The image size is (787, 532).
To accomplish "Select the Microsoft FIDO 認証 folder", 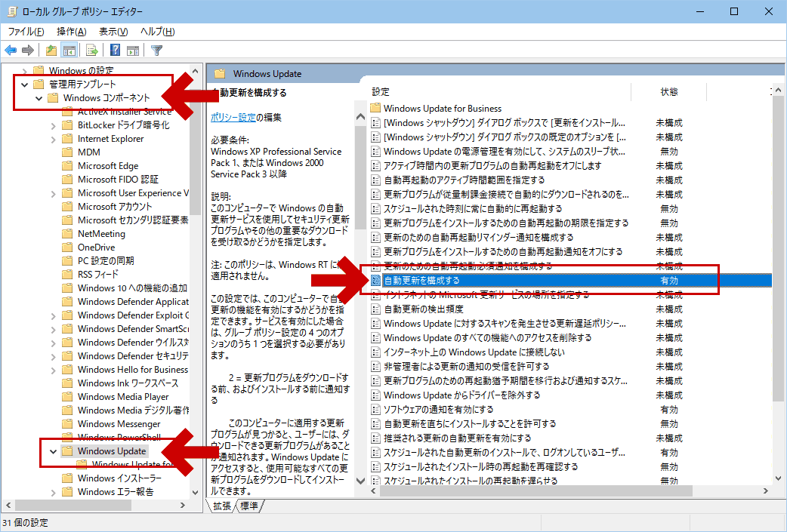I will point(118,180).
